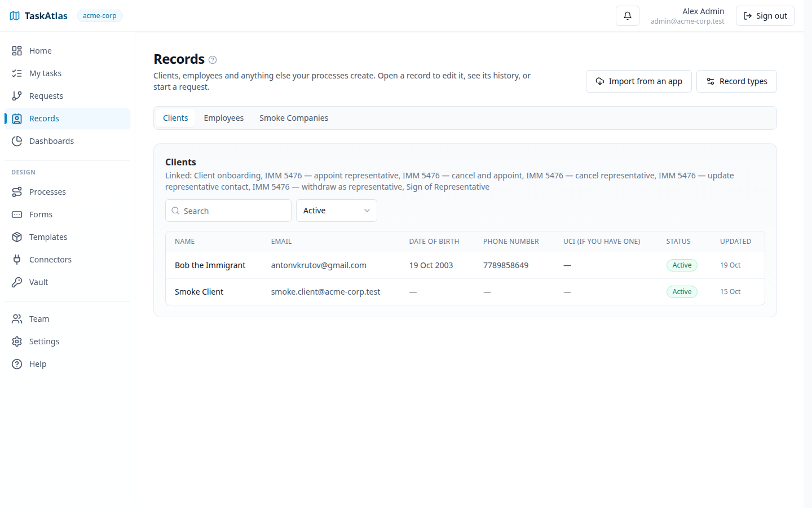Click the My tasks checklist icon

(17, 73)
